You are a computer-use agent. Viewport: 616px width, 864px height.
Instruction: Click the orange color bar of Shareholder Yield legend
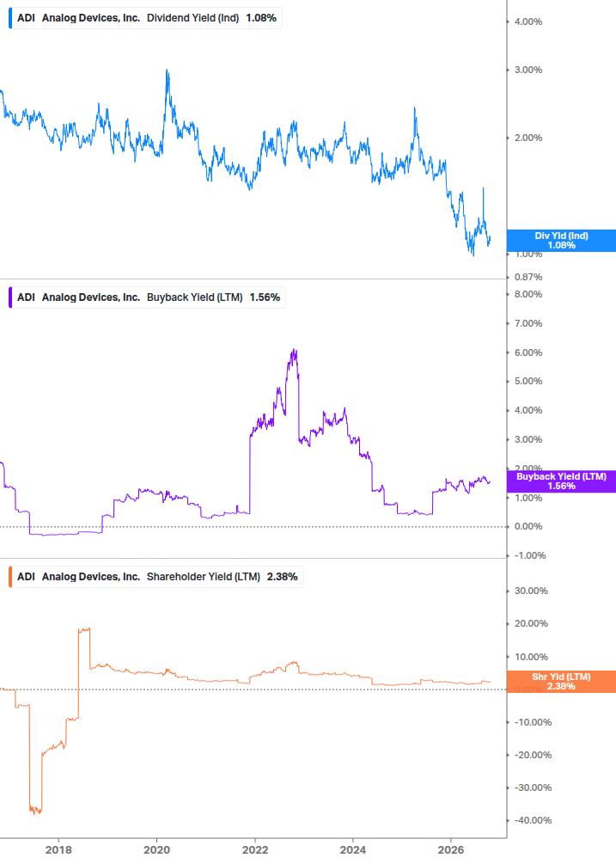tap(10, 577)
